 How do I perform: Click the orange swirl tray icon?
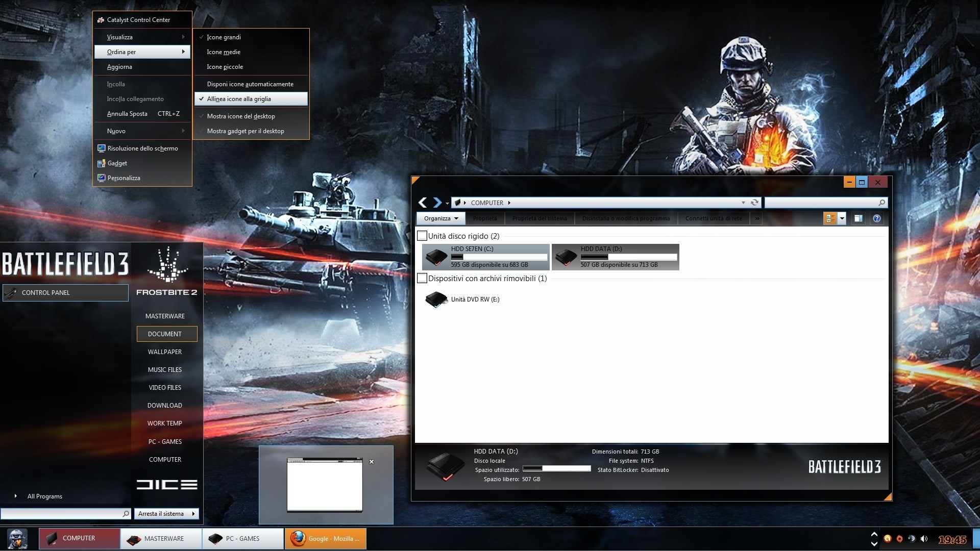[887, 539]
